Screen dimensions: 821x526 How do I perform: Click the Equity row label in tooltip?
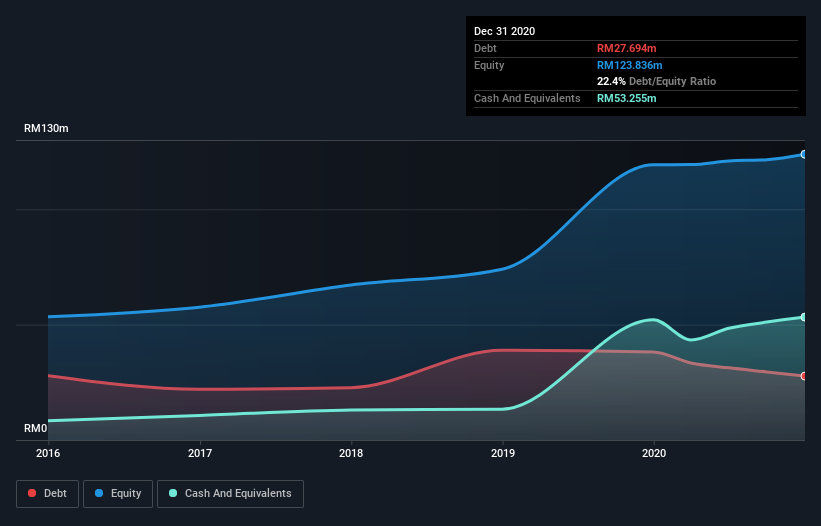pos(489,65)
